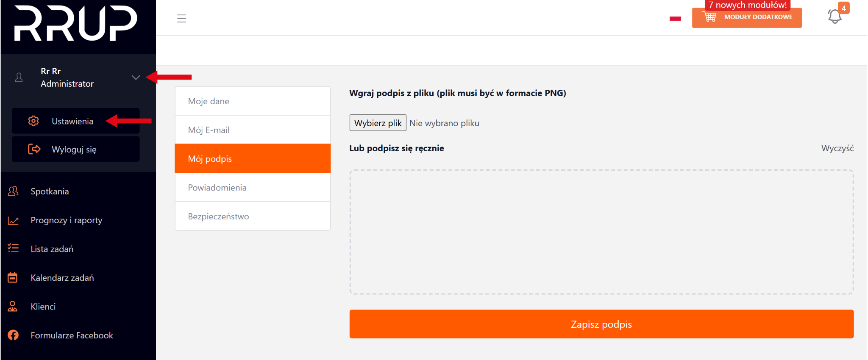Click inside the handwritten signature canvas

(601, 232)
